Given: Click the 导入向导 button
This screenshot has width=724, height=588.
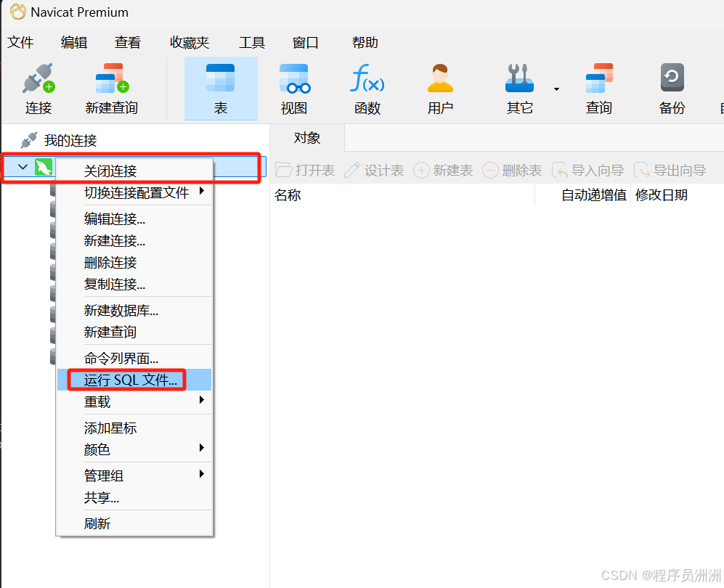Looking at the screenshot, I should (588, 171).
